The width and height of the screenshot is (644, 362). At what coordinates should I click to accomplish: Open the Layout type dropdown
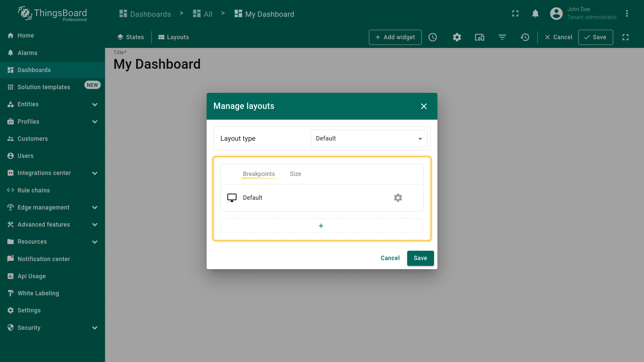(x=369, y=138)
